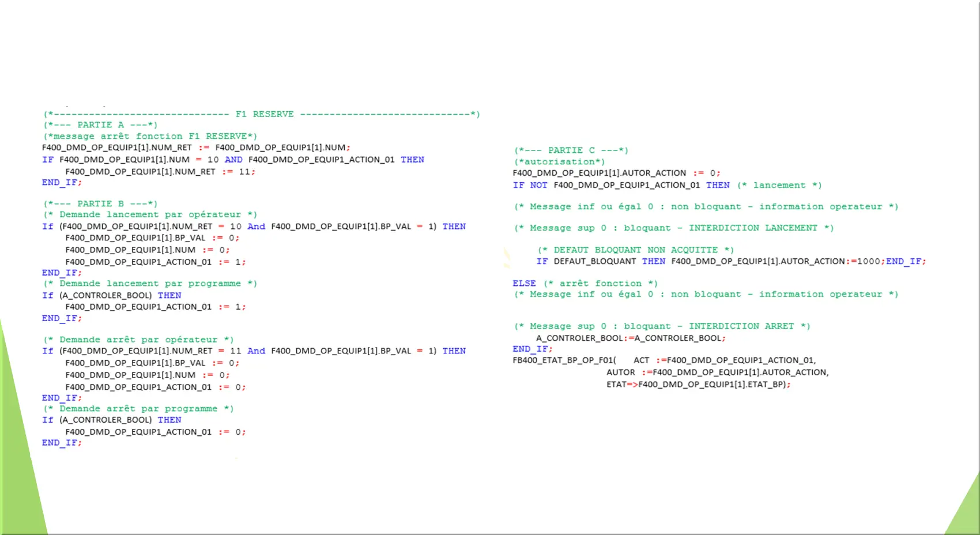Click the parameter line starting with 'AUTOR :='
980x535 pixels.
(718, 372)
